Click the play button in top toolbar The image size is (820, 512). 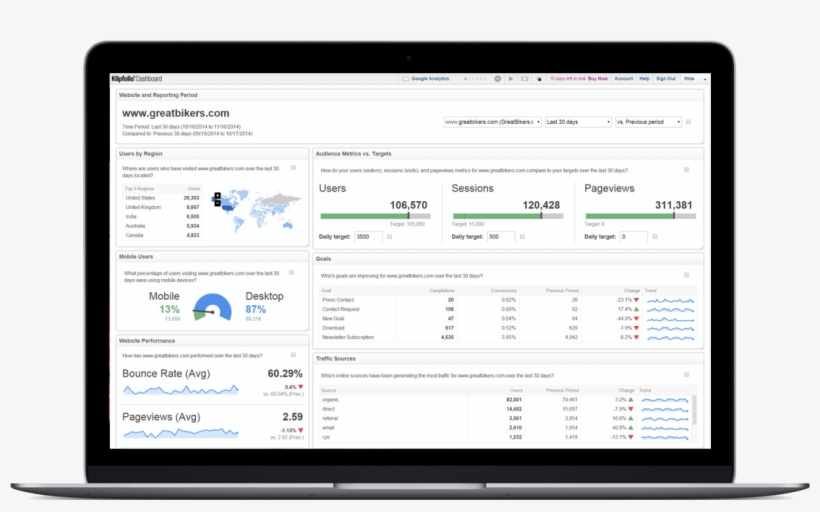pos(510,78)
